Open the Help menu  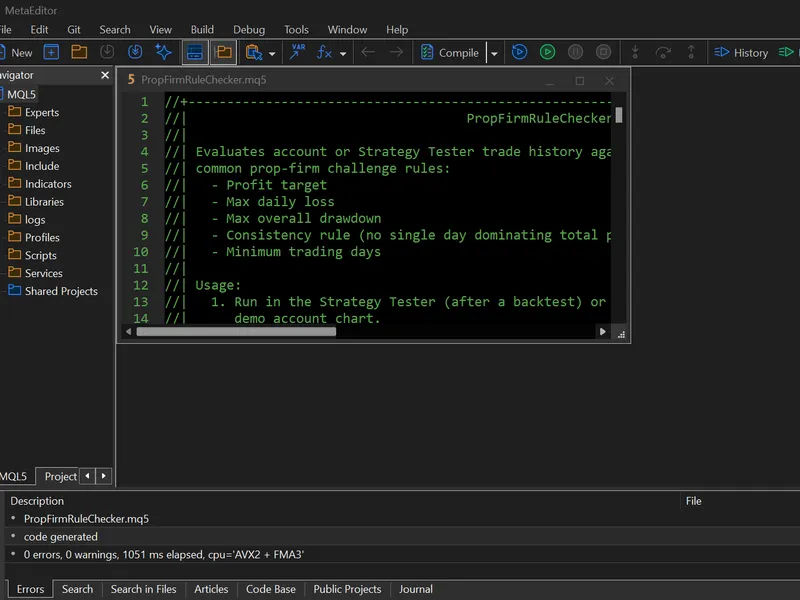point(397,30)
